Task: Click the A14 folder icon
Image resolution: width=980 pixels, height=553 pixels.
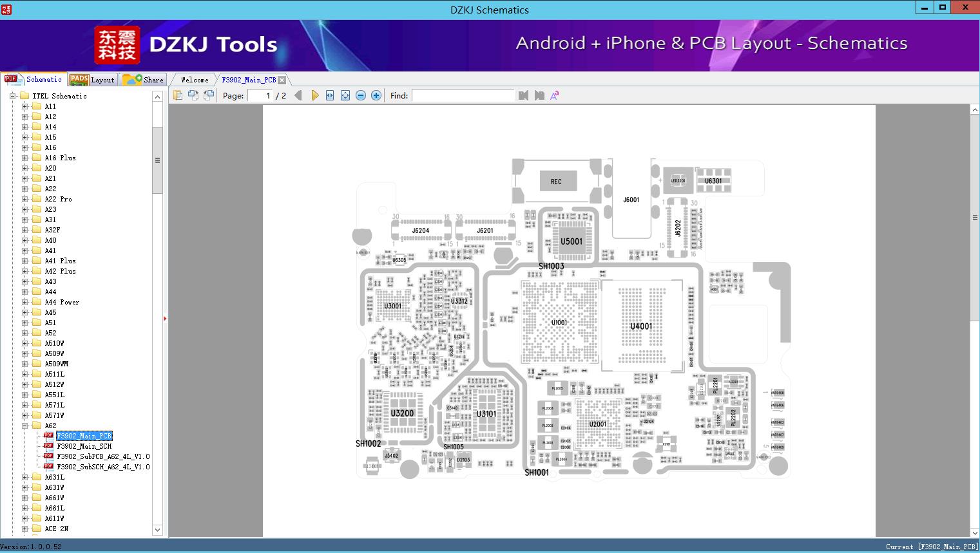Action: click(x=37, y=127)
